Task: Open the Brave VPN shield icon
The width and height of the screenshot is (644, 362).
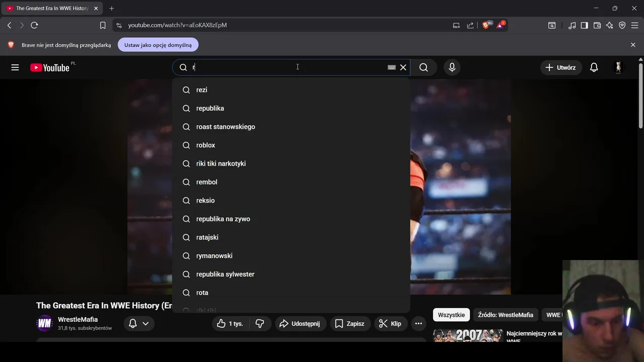Action: [622, 25]
